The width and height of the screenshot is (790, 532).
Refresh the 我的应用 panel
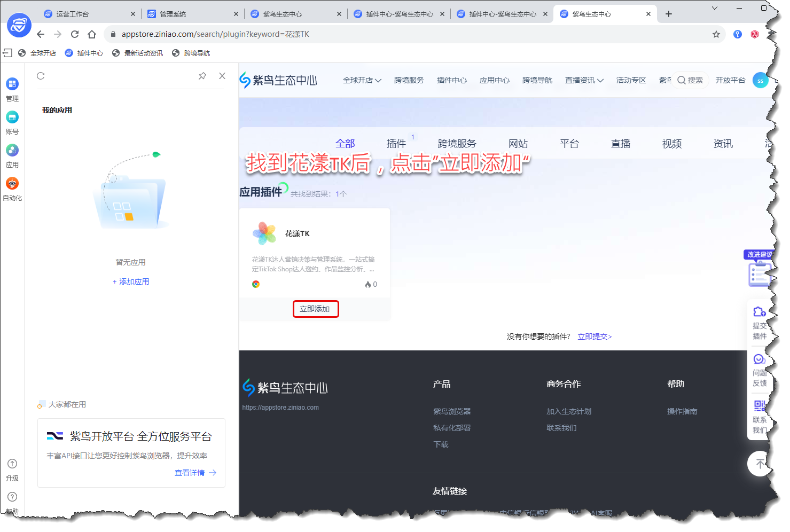click(x=41, y=76)
